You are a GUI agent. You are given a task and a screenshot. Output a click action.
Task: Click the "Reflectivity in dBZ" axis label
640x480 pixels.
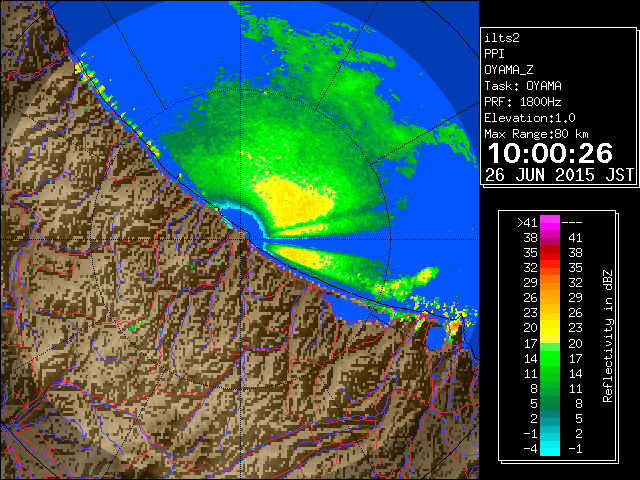(x=608, y=336)
